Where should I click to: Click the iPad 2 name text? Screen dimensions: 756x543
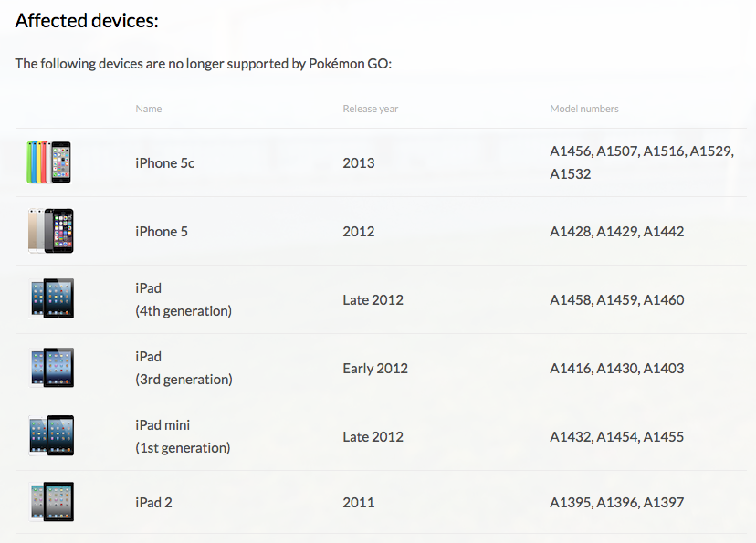[x=153, y=503]
